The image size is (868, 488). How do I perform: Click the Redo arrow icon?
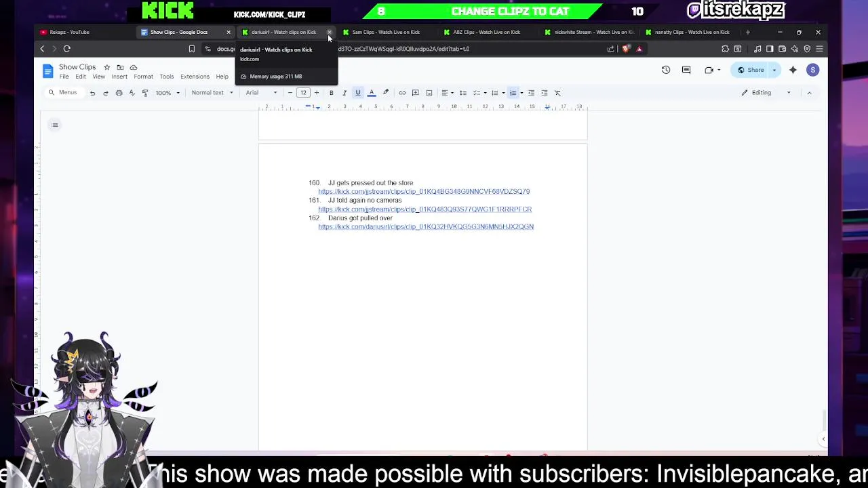[106, 93]
